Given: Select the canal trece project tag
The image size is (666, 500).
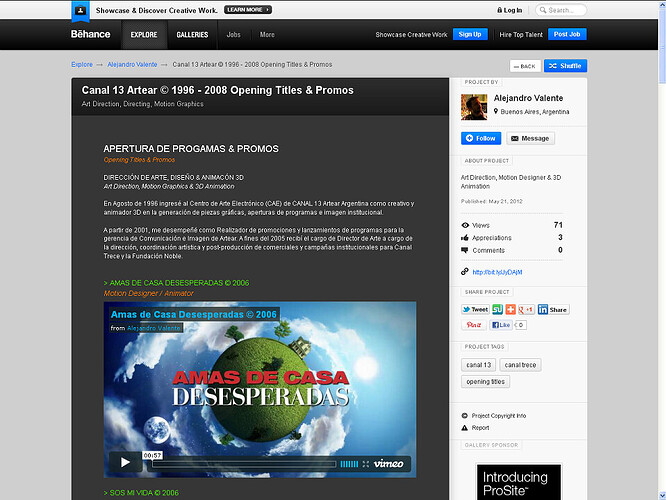Looking at the screenshot, I should coord(520,365).
